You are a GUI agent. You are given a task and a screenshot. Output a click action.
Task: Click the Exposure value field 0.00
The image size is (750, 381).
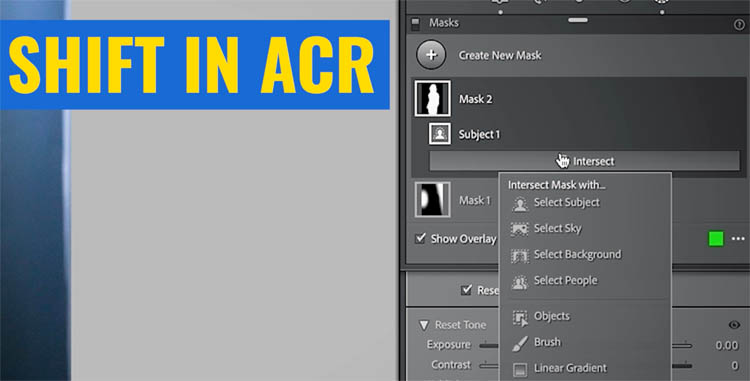727,345
